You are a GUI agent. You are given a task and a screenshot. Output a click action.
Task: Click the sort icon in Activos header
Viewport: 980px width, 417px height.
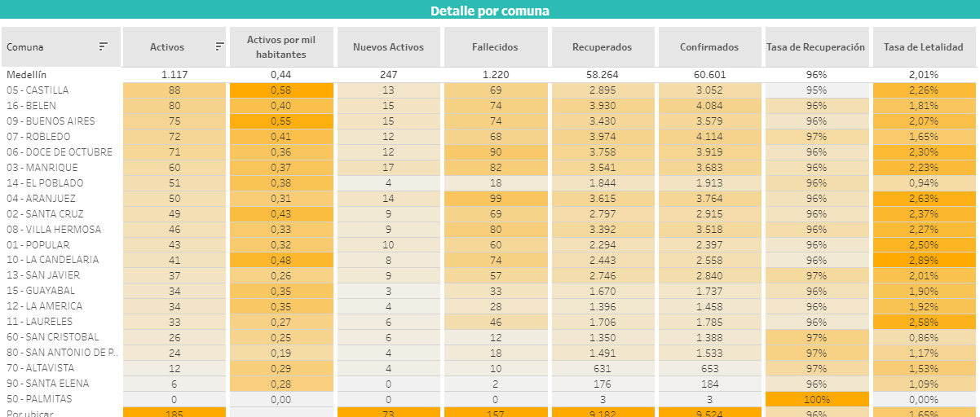click(x=219, y=47)
